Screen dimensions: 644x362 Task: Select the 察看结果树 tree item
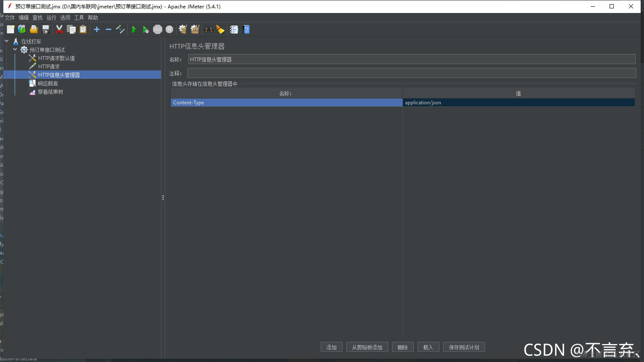50,92
